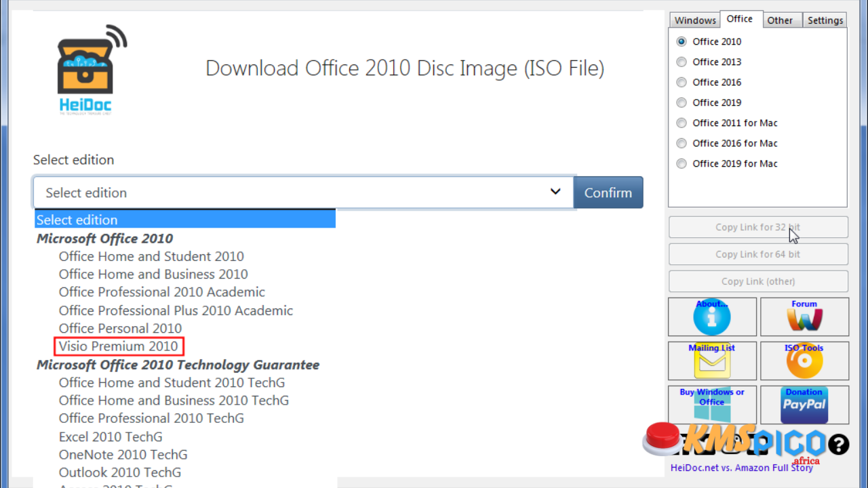Screen dimensions: 868x488
Task: Choose Excel 2010 TechG
Action: 111,436
